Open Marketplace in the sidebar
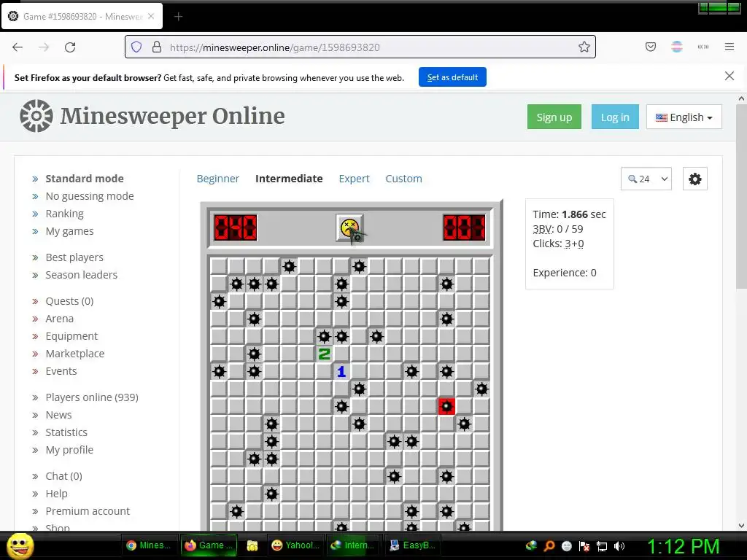Image resolution: width=747 pixels, height=560 pixels. pyautogui.click(x=75, y=354)
